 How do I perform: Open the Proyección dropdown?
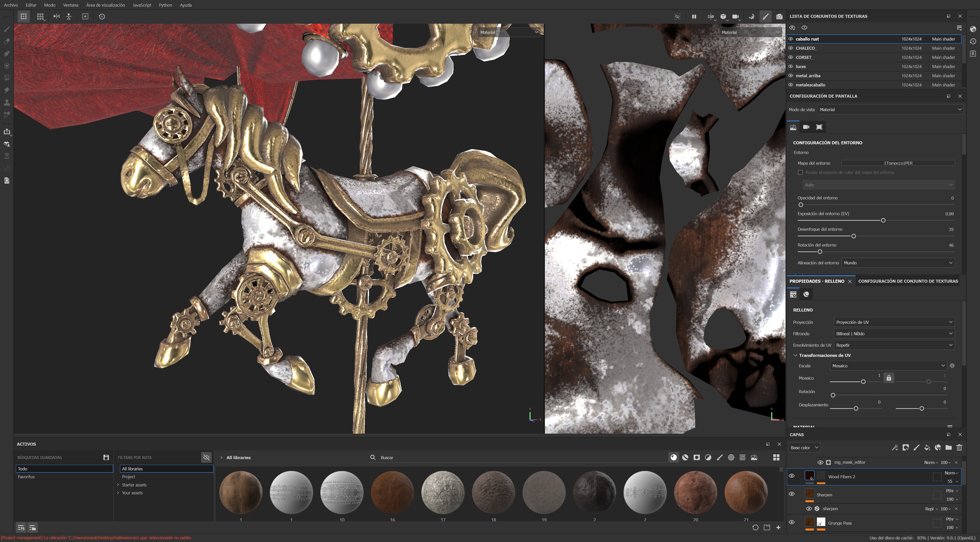(894, 322)
